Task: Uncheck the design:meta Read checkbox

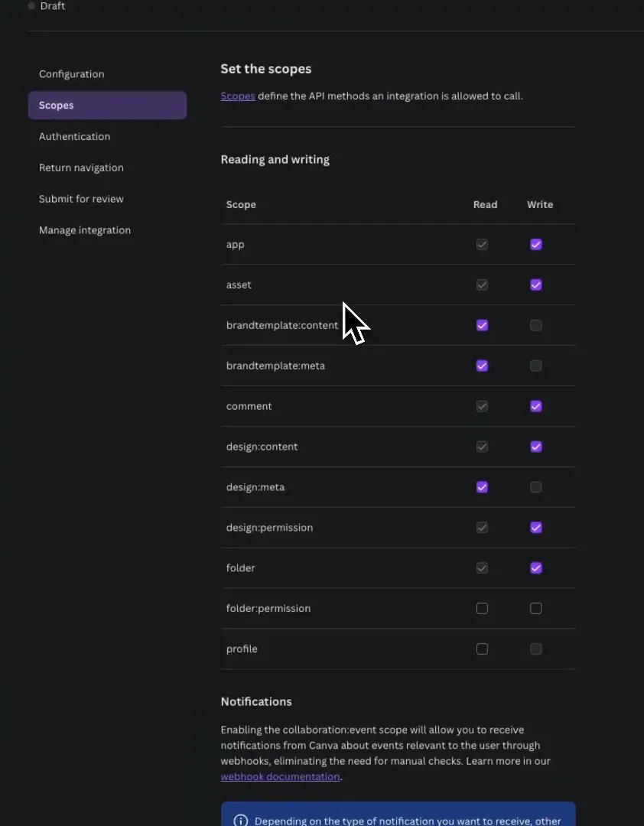Action: (x=482, y=487)
